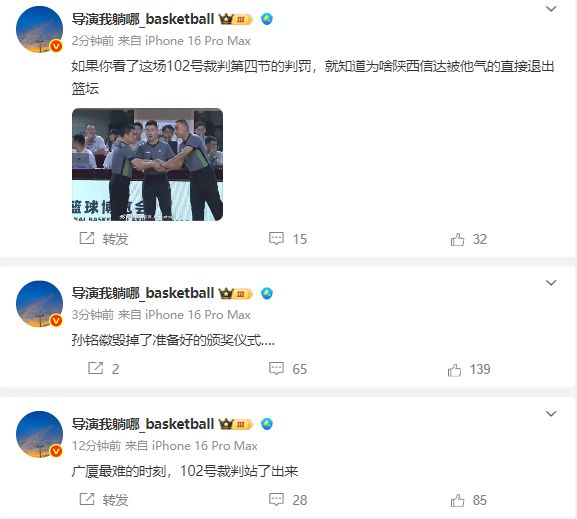Viewport: 577px width, 519px height.
Task: Open comments on the post with 28 comments
Action: 288,499
